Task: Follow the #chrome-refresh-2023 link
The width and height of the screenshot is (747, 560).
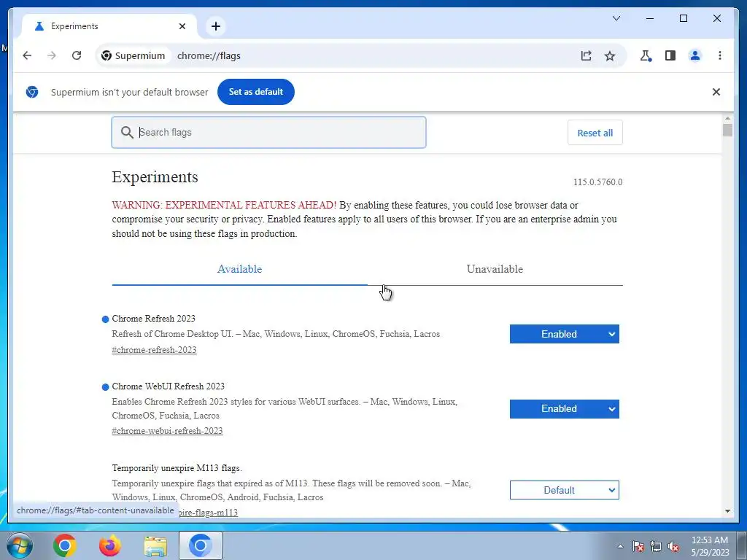Action: (x=154, y=350)
